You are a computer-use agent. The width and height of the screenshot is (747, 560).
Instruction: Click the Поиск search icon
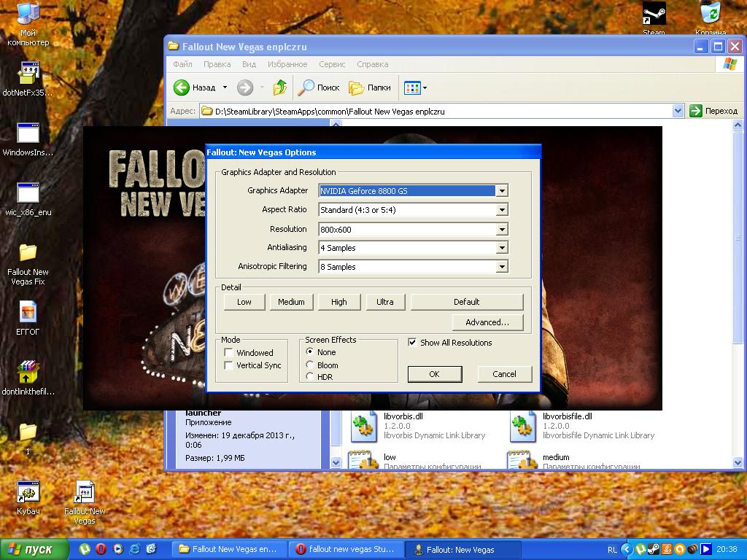pos(307,87)
